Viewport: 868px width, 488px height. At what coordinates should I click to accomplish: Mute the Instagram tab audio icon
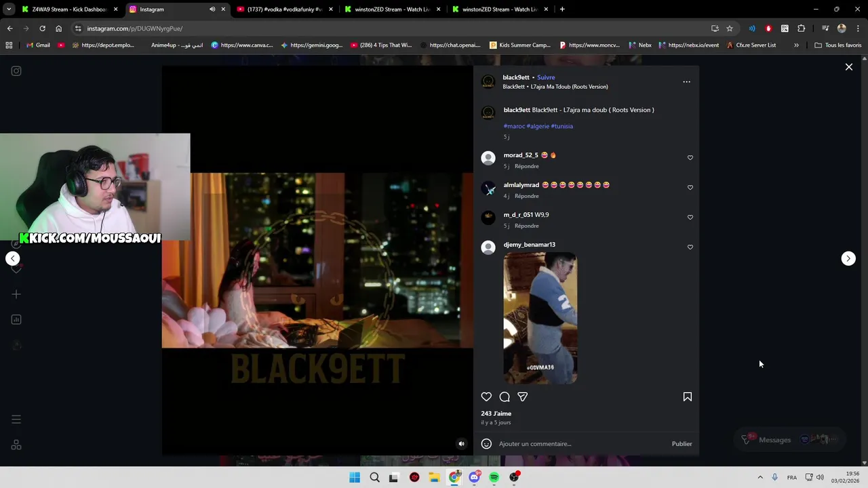tap(212, 9)
